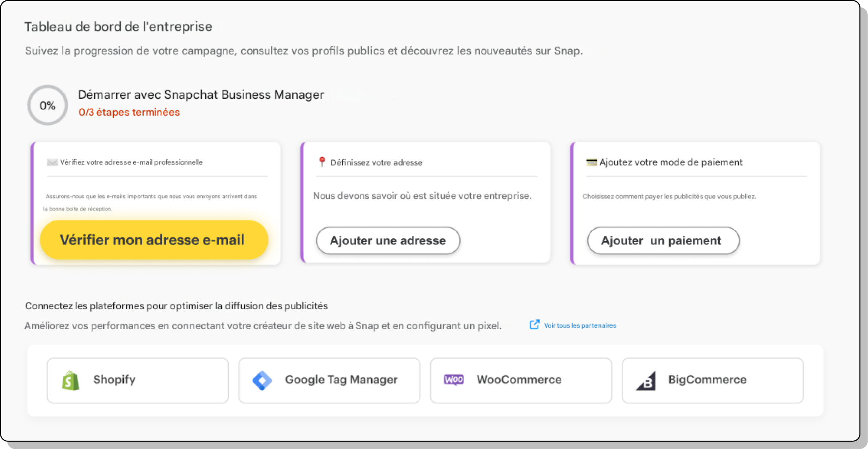The width and height of the screenshot is (868, 449).
Task: Click Nous devons savoir où est située text
Action: click(422, 196)
